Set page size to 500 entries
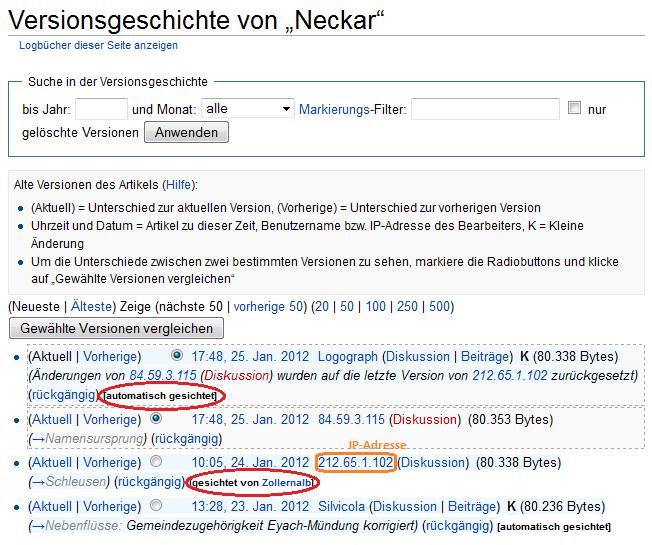Image resolution: width=652 pixels, height=545 pixels. pyautogui.click(x=440, y=307)
